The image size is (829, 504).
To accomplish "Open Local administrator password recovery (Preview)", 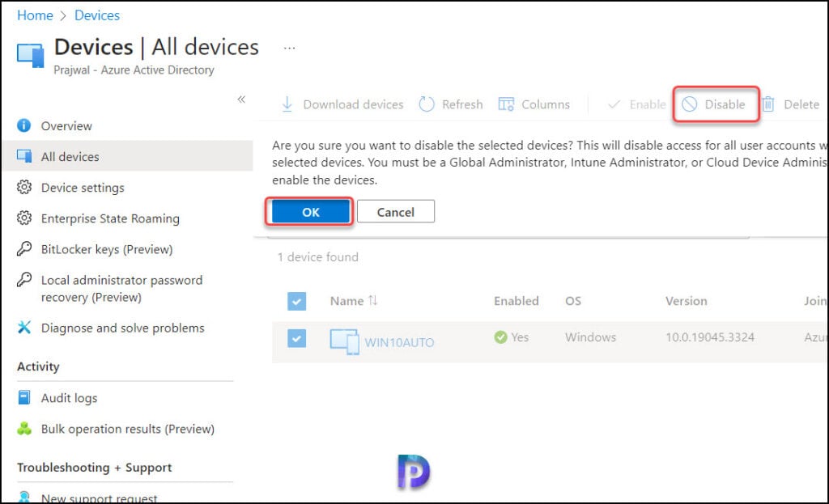I will [122, 289].
